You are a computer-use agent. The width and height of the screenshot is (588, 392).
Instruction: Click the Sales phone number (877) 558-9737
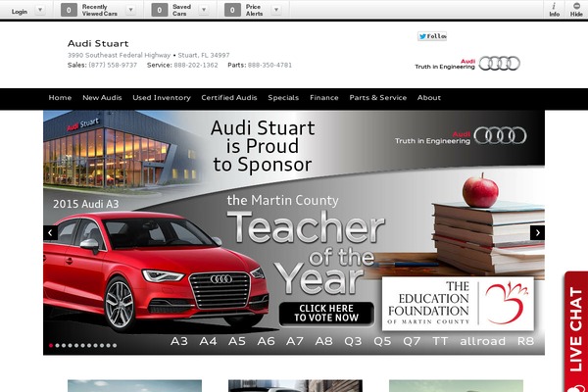[x=113, y=66]
